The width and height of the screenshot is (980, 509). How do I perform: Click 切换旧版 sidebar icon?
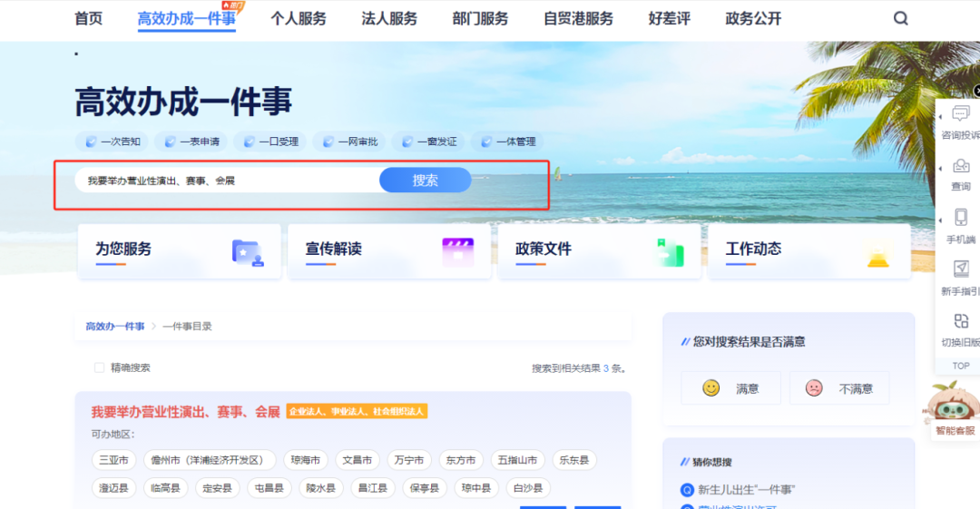[x=960, y=328]
